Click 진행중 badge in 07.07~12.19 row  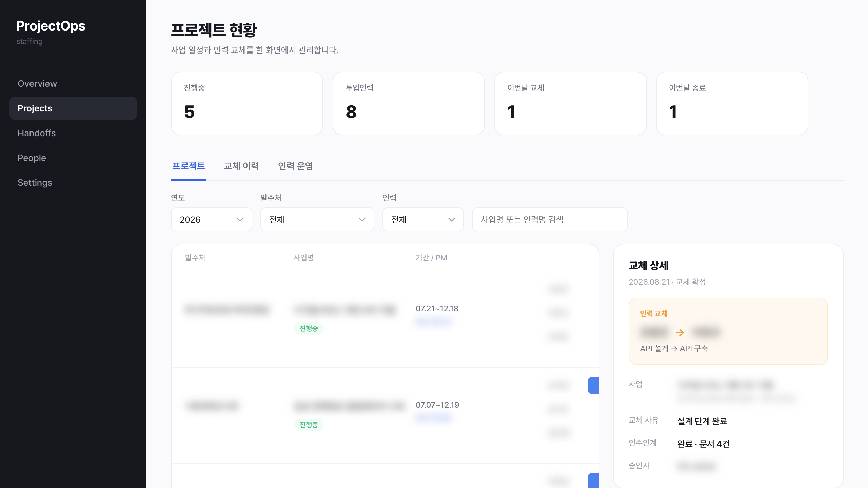tap(309, 425)
